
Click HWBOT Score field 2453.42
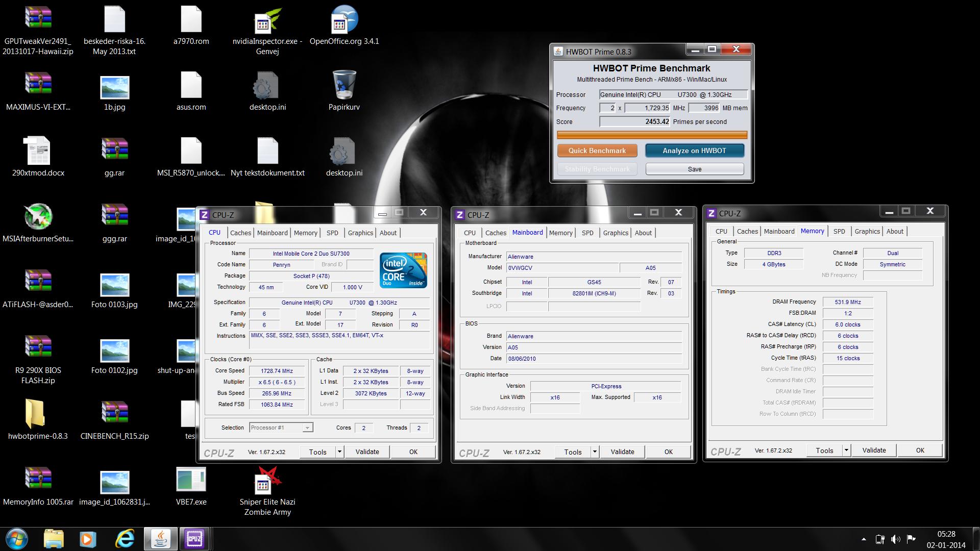(x=634, y=121)
